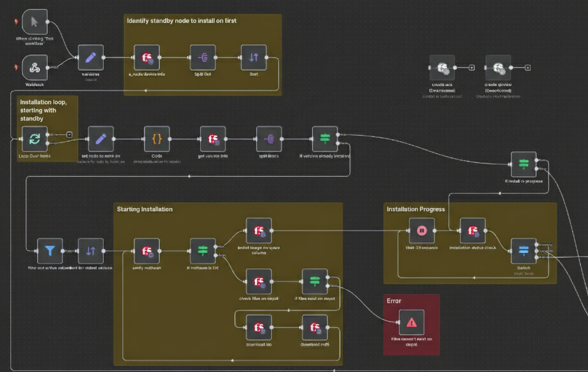Click the 'If version already installed' node

click(x=325, y=139)
